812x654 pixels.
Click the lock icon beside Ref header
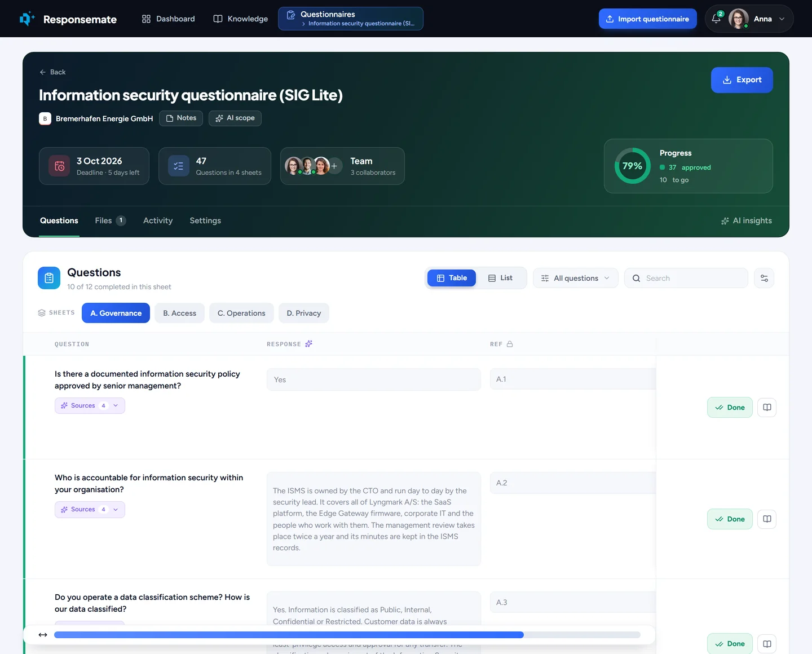click(510, 344)
